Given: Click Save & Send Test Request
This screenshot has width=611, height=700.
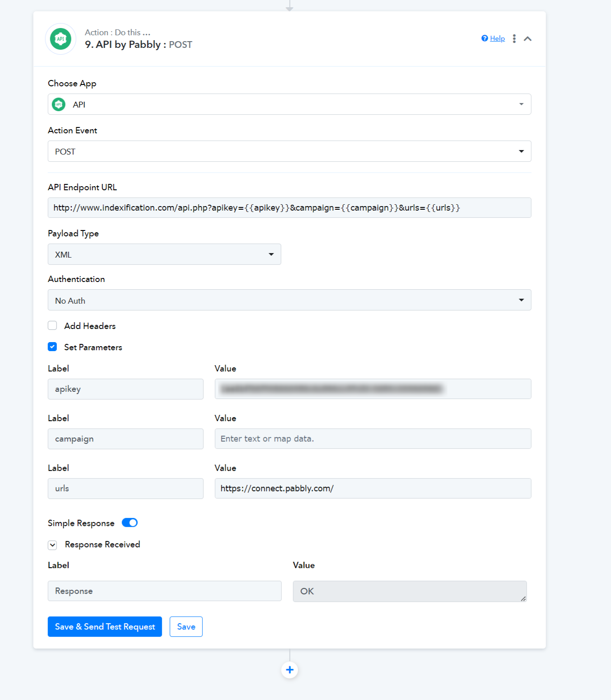Looking at the screenshot, I should click(x=105, y=627).
